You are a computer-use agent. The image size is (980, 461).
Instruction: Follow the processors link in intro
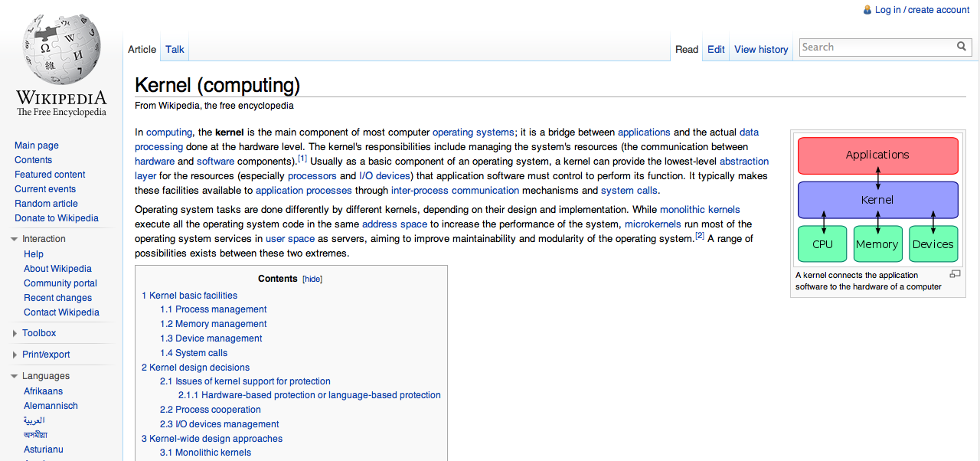coord(312,176)
